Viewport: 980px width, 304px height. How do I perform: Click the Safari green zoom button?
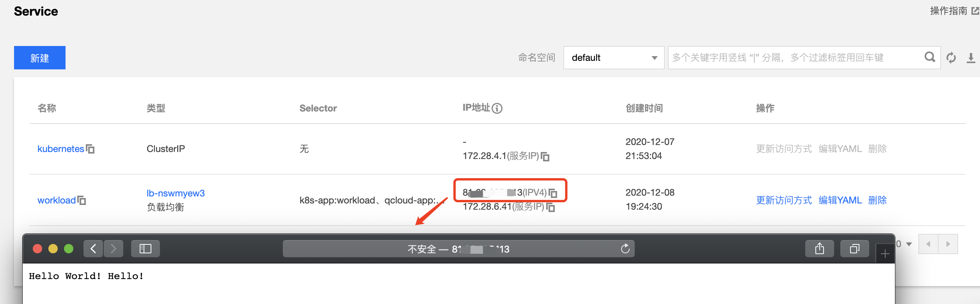click(69, 249)
